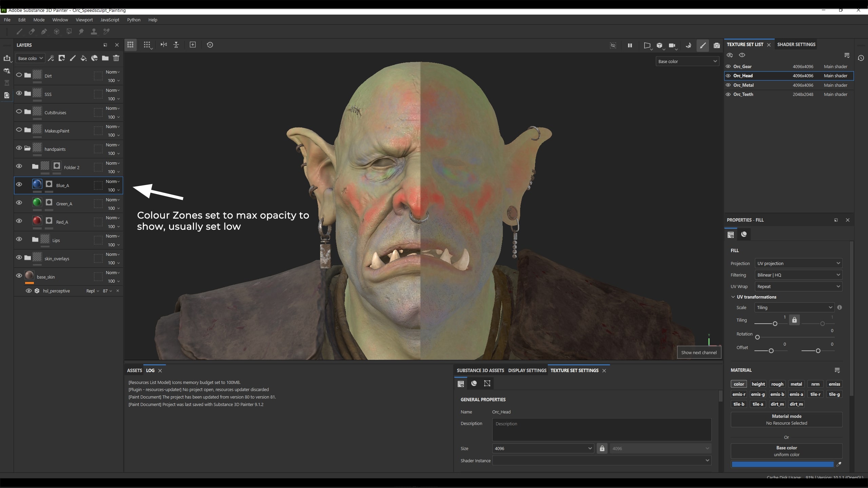
Task: Click the Material mode button
Action: pos(786,420)
